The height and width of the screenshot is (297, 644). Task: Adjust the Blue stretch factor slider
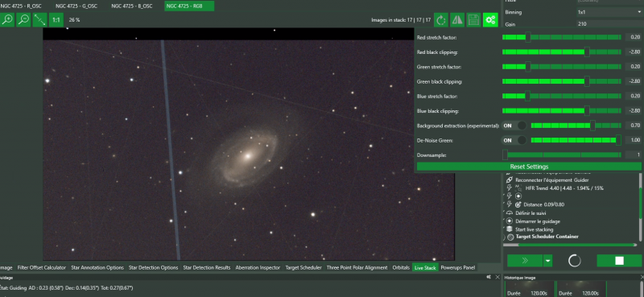561,96
